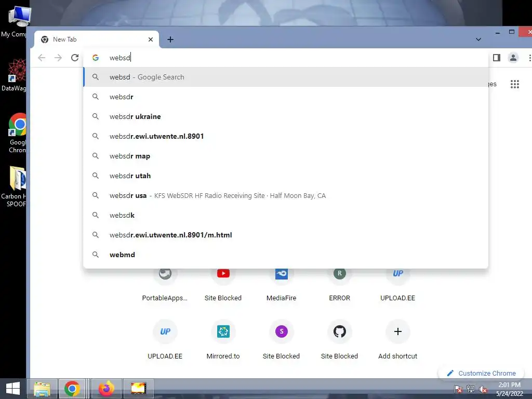Click the taskbar clock showing 2:01 PM
Screen dimensions: 532x399
coord(509,389)
